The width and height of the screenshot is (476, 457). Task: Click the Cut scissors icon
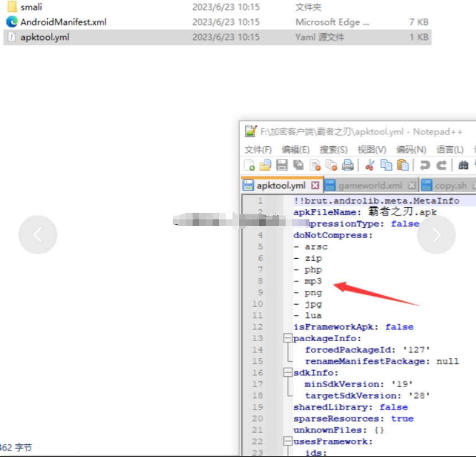370,165
